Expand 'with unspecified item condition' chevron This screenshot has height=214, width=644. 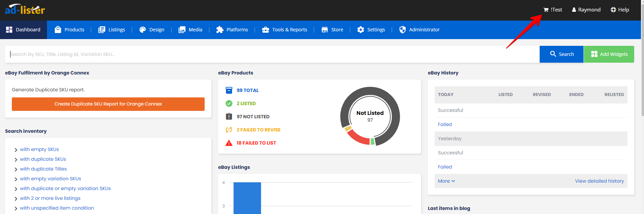point(16,209)
